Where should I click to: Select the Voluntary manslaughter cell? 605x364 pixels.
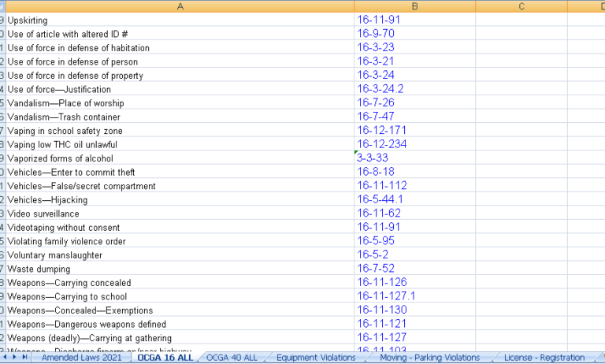click(x=54, y=255)
